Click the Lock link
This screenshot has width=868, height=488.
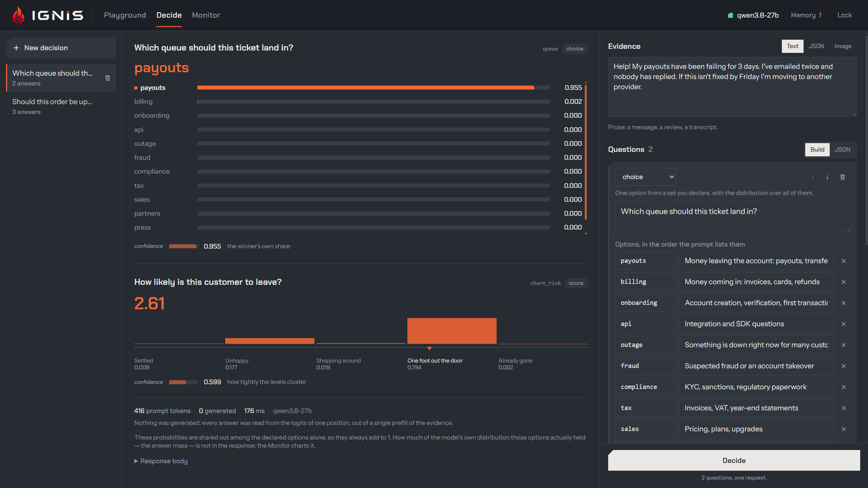tap(845, 15)
